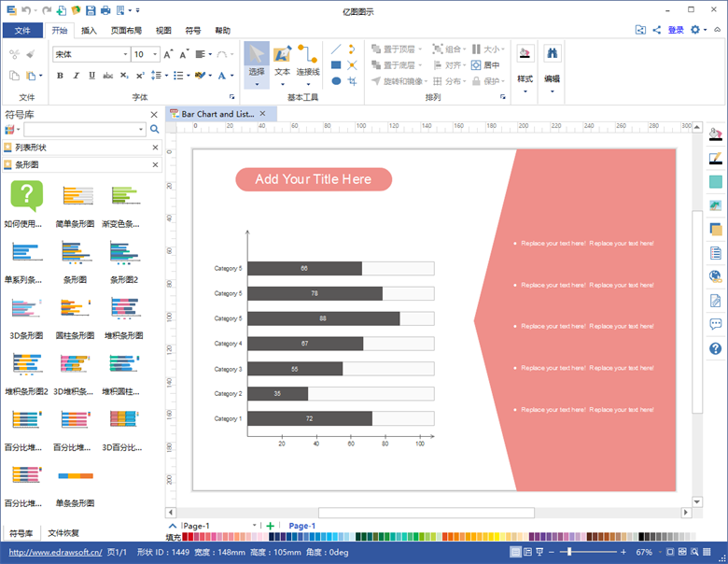Image resolution: width=728 pixels, height=564 pixels.
Task: Pick the red swatch in the fill color palette
Action: (187, 537)
